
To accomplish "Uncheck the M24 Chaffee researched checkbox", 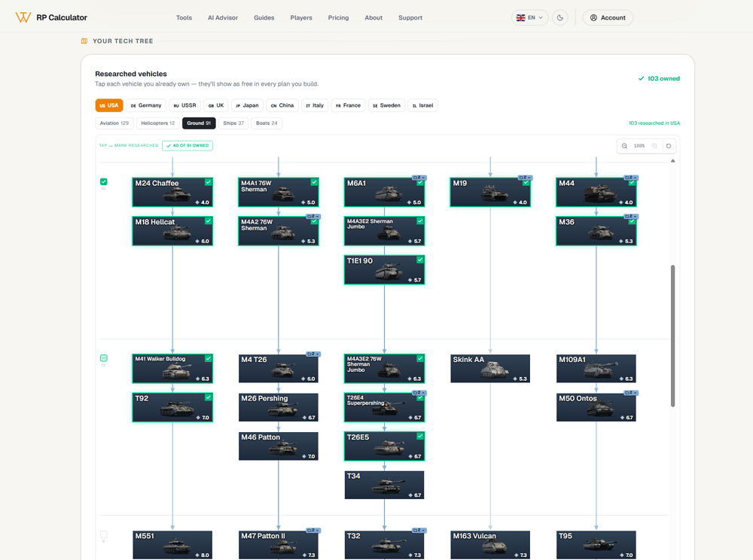I will [208, 182].
